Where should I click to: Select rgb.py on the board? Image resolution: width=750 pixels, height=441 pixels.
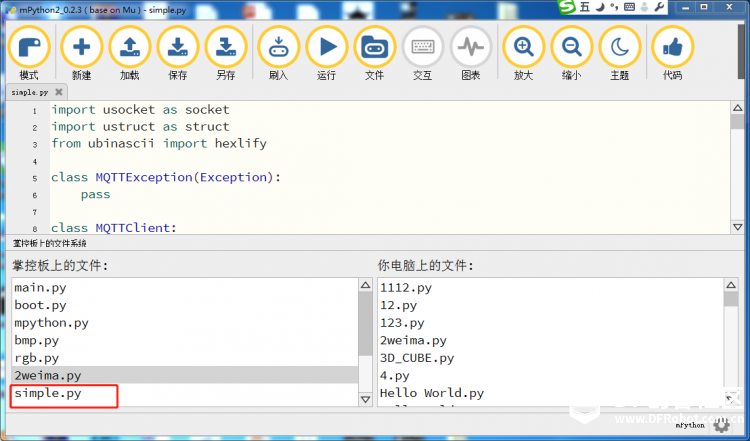pos(185,358)
